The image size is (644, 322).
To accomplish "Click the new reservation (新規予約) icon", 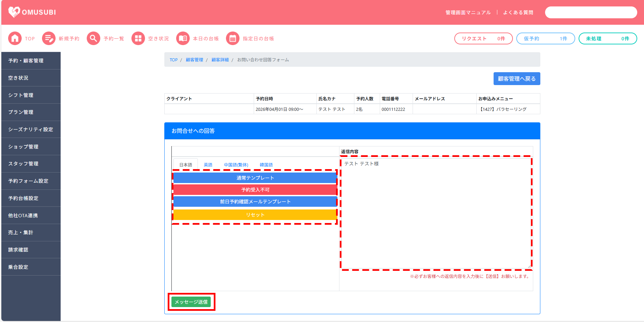I will 49,39.
